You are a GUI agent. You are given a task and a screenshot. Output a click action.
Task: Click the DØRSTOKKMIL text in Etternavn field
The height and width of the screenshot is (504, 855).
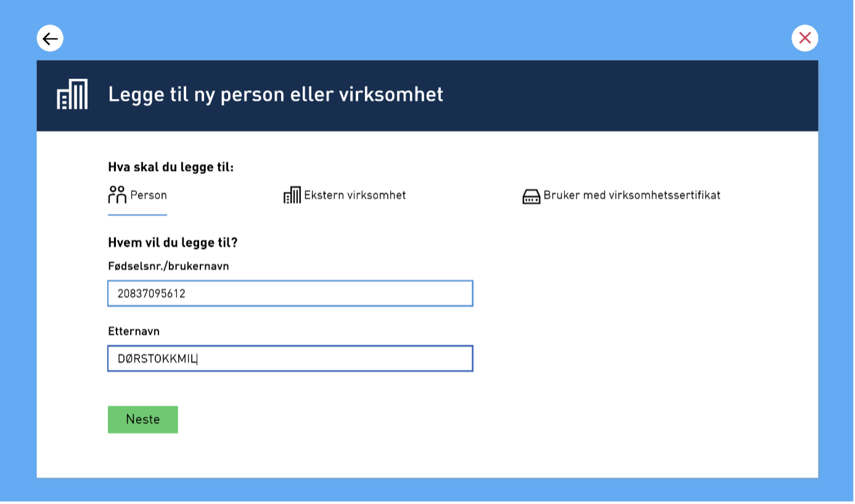point(154,358)
